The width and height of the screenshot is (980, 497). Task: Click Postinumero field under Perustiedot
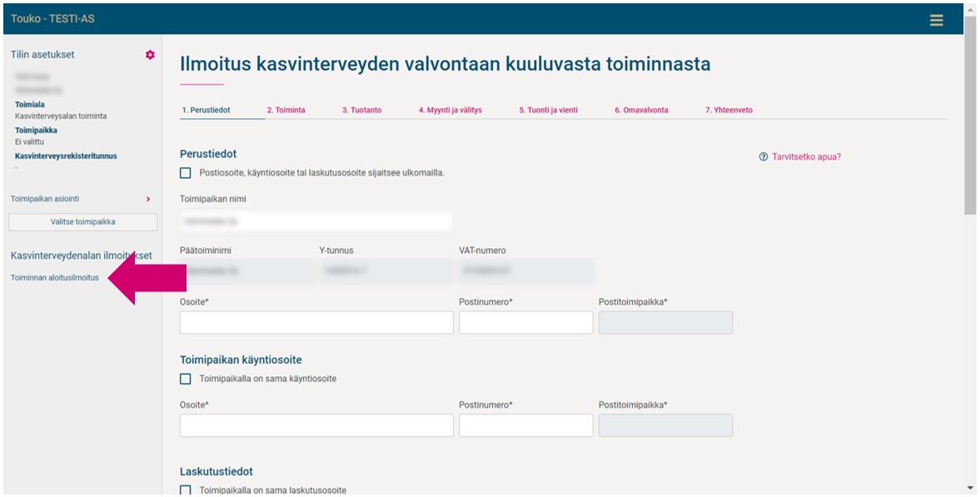525,322
